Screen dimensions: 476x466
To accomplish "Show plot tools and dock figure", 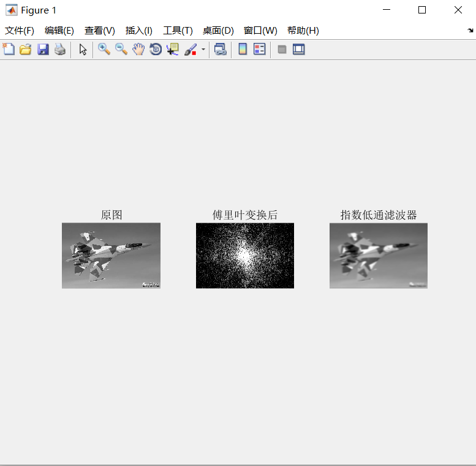I will pyautogui.click(x=299, y=49).
